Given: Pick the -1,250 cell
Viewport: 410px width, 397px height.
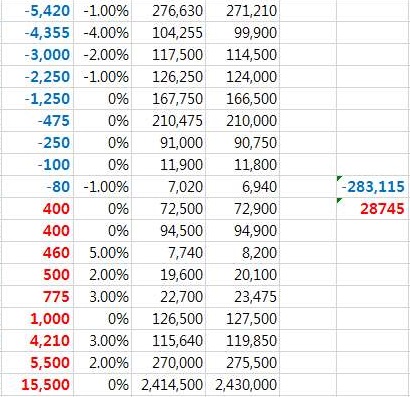Looking at the screenshot, I should click(37, 99).
